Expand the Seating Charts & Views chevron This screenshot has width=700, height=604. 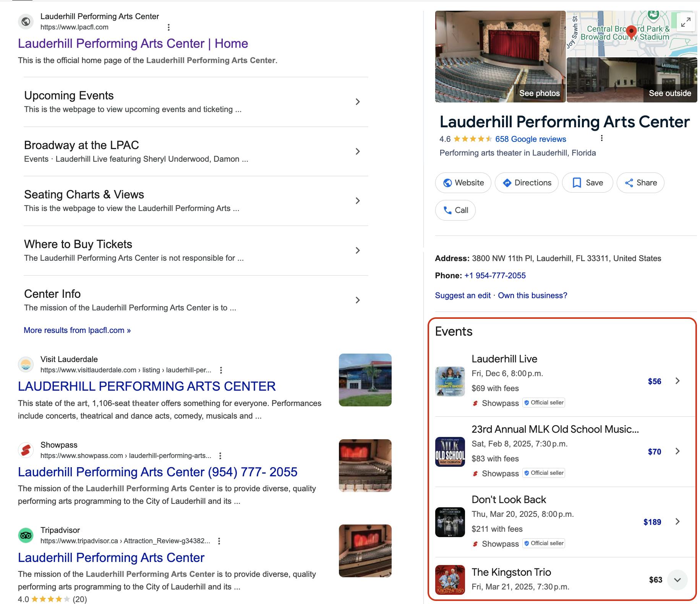[x=358, y=201]
